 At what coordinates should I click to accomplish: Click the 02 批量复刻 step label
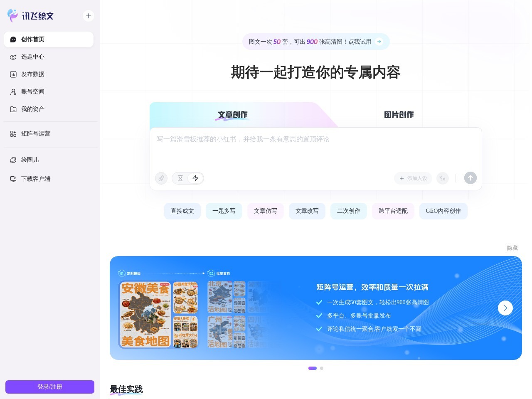(219, 273)
